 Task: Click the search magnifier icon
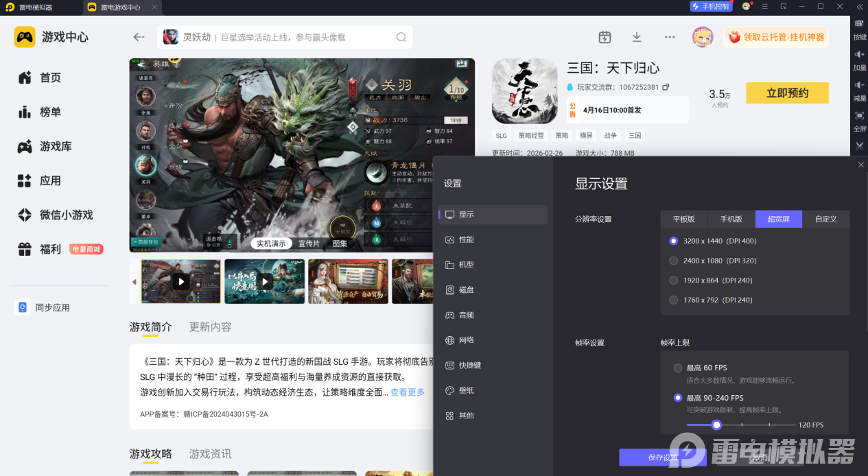401,37
